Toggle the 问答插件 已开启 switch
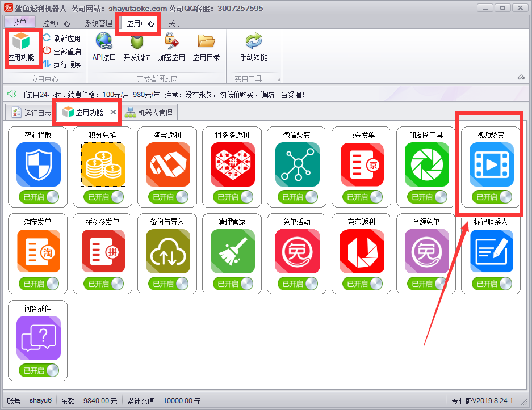 pyautogui.click(x=39, y=370)
